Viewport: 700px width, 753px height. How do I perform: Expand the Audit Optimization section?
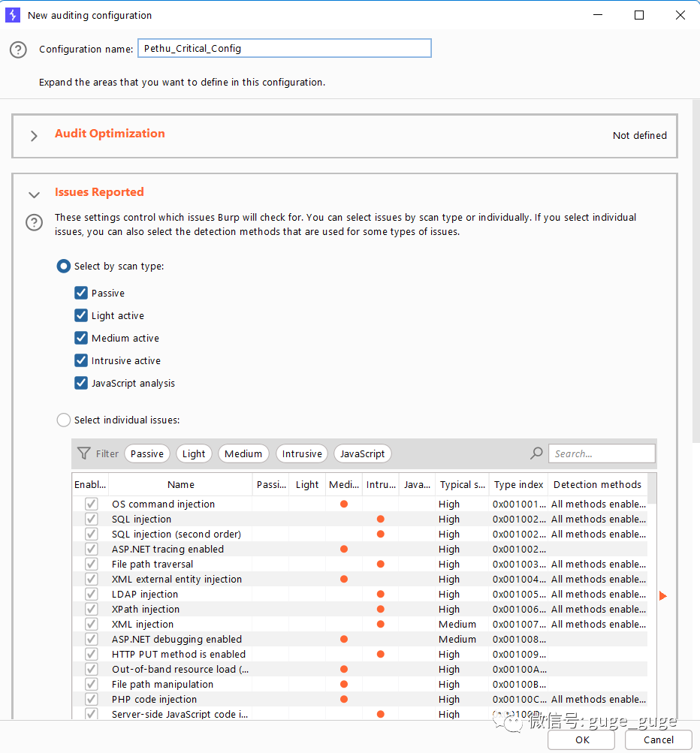coord(34,136)
